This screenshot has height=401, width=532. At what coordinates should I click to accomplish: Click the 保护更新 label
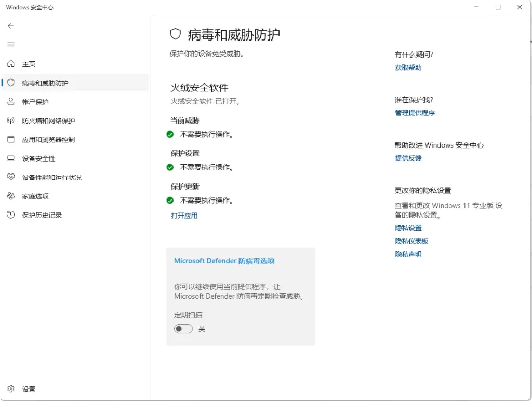[185, 186]
